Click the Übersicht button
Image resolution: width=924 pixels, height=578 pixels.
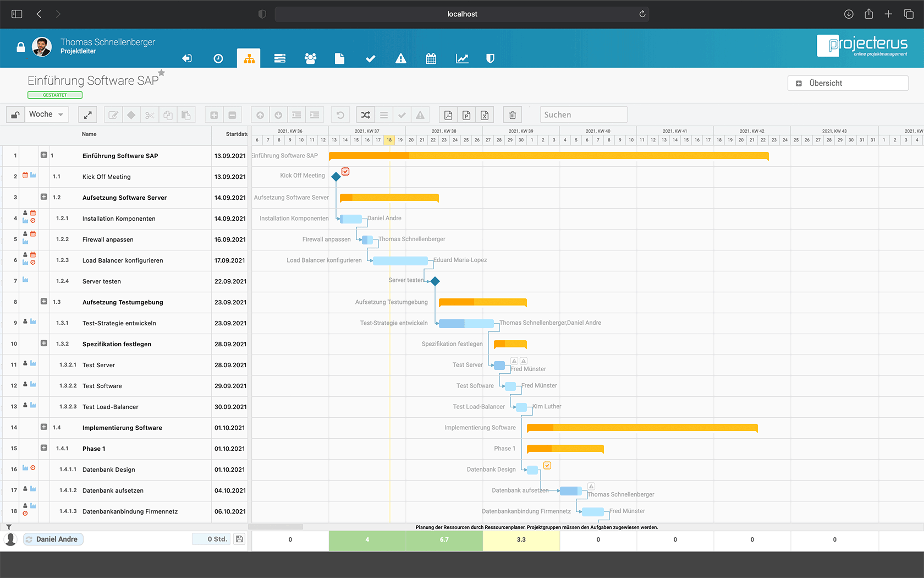point(848,83)
